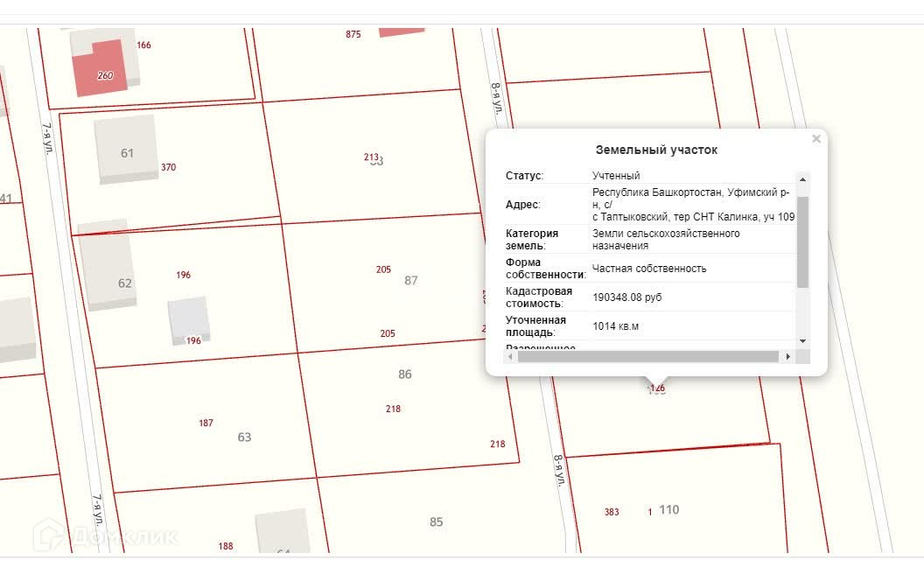Click the popup's vertical scroll down arrow
Screen dimensions: 924x574
coord(803,340)
